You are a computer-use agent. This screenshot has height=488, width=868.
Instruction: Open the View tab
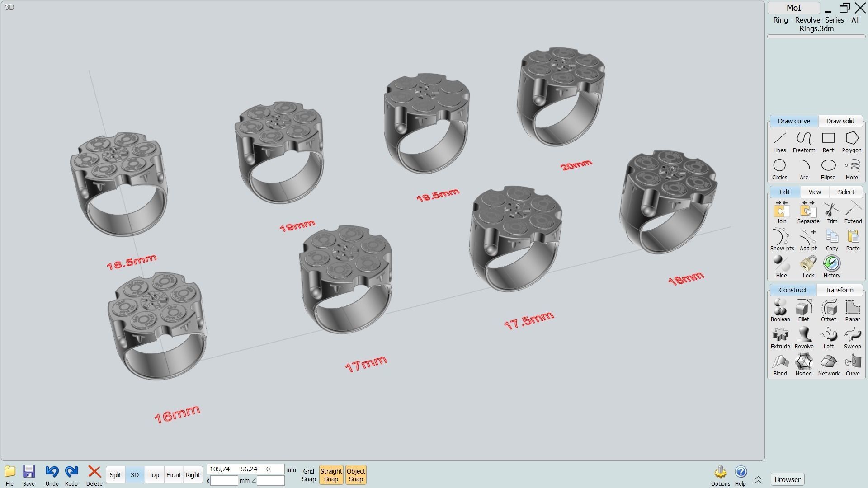[x=815, y=192]
